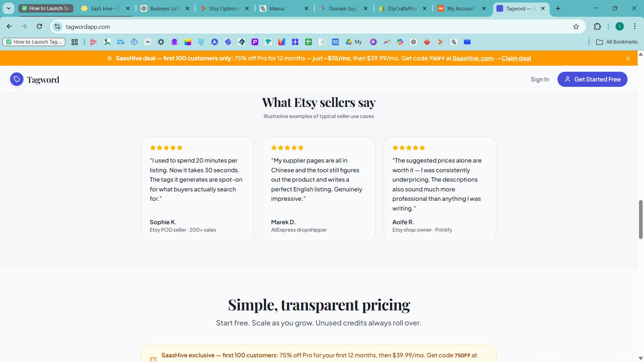
Task: View site information icon in address bar
Action: click(57, 26)
